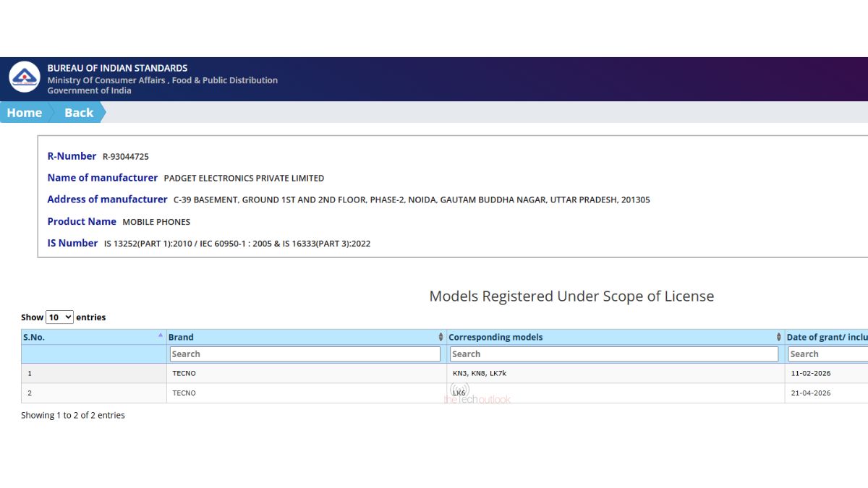The width and height of the screenshot is (868, 488).
Task: Click the Showing 1 to 2 of 2 entries text
Action: pos(73,416)
